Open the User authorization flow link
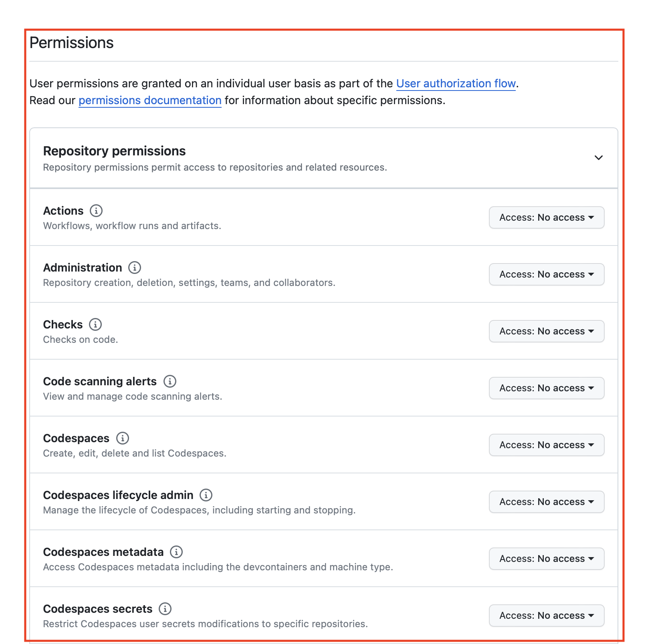The width and height of the screenshot is (658, 644). pos(456,83)
